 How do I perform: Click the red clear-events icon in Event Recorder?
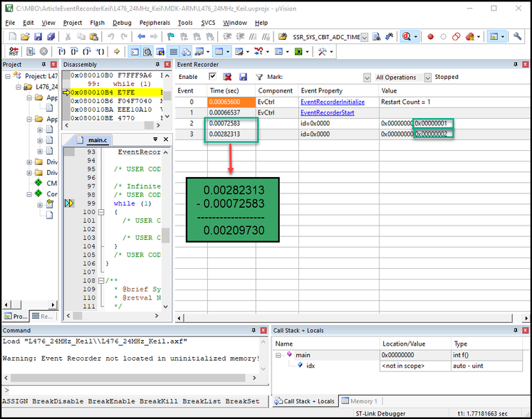click(227, 77)
